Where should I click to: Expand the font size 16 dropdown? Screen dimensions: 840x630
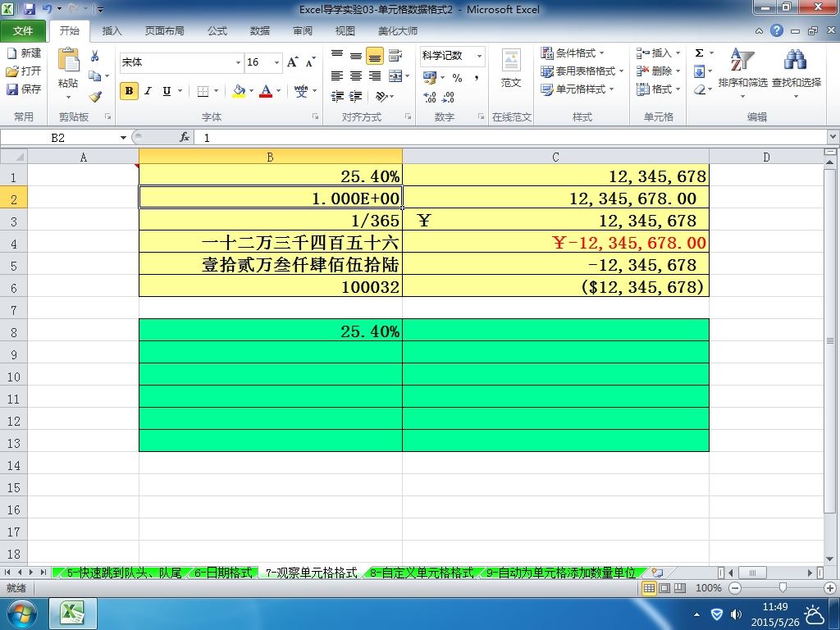click(277, 62)
